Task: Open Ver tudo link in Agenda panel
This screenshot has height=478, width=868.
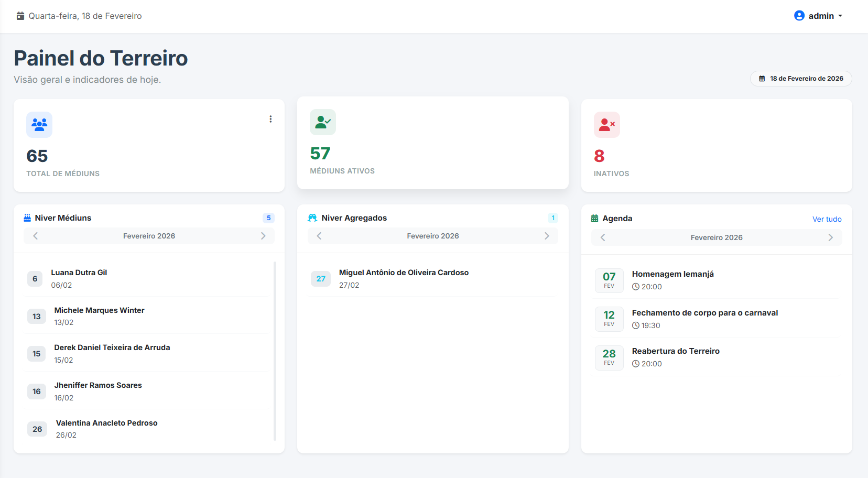Action: [x=827, y=219]
